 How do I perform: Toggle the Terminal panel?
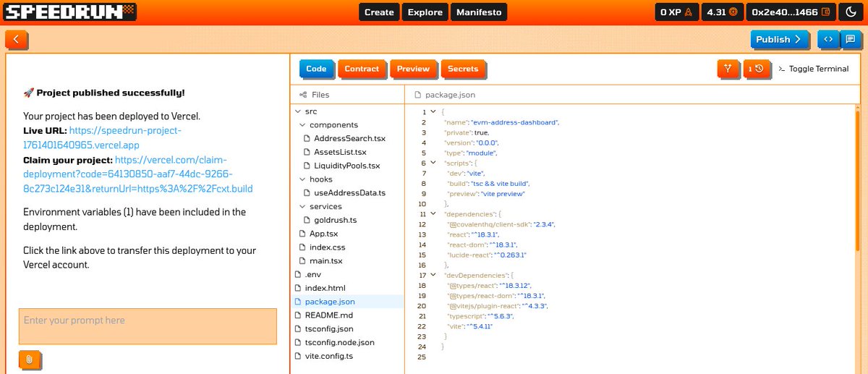coord(814,69)
